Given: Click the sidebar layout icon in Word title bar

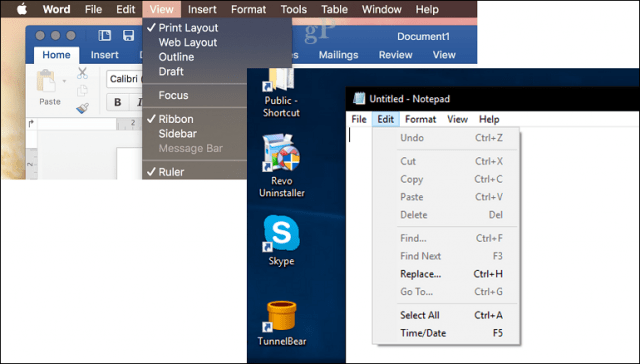Looking at the screenshot, I should (x=104, y=36).
